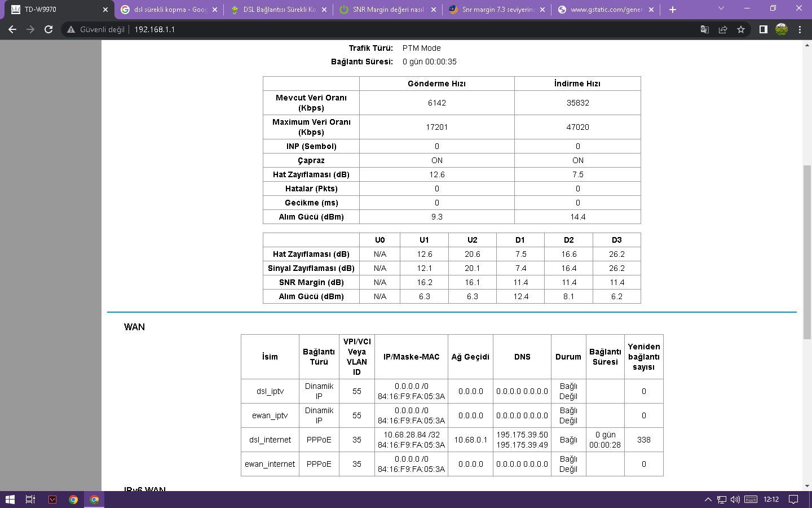Open the red-icon app in the taskbar
Viewport: 812px width, 508px height.
[x=52, y=500]
